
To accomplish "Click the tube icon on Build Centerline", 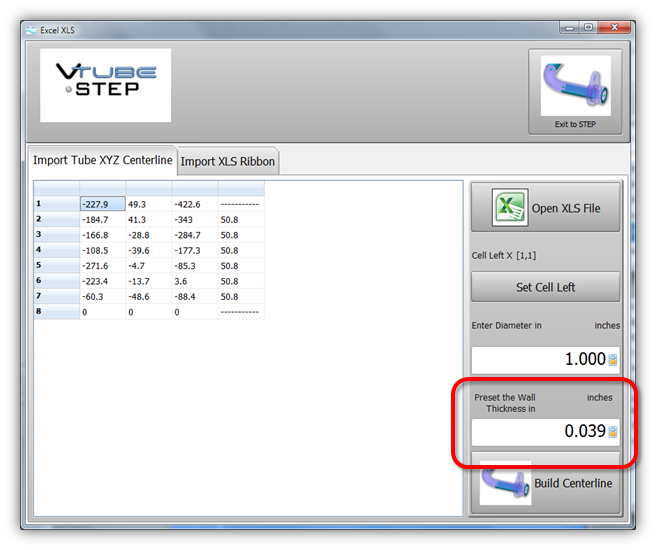I will [x=505, y=483].
